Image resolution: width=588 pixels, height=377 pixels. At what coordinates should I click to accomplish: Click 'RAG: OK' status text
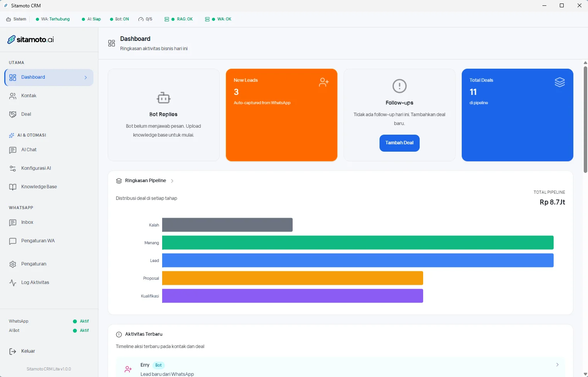click(x=185, y=19)
